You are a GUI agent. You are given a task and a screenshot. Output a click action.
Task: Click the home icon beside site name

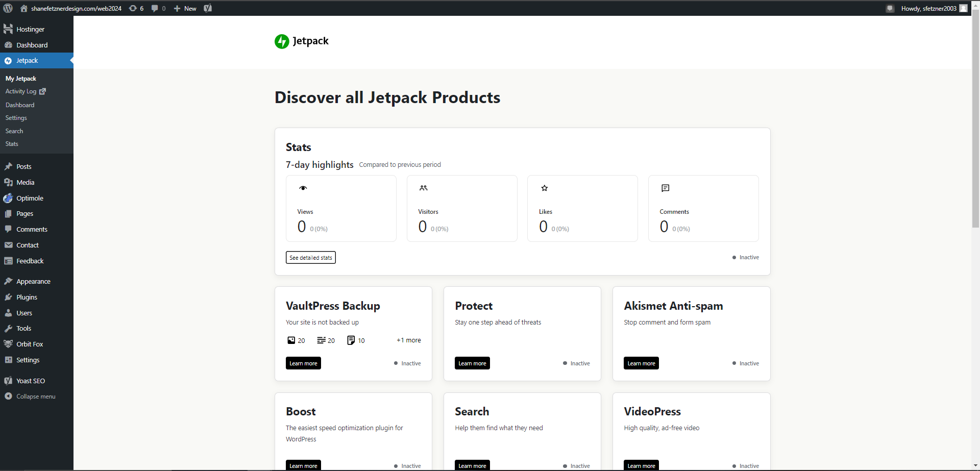click(24, 8)
